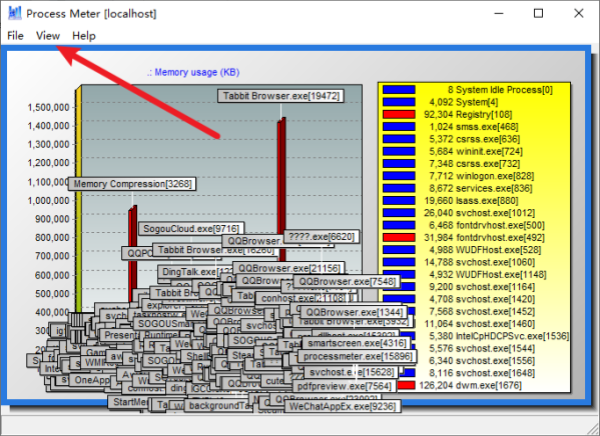Click the Memory usage (KB) chart title
This screenshot has width=600, height=436.
[193, 72]
